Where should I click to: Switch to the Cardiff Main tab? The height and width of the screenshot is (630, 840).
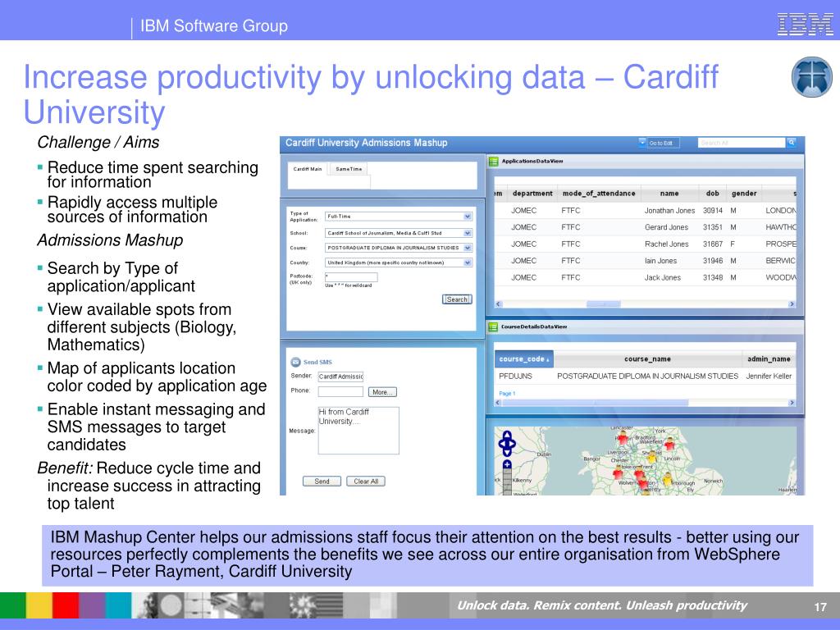point(308,169)
